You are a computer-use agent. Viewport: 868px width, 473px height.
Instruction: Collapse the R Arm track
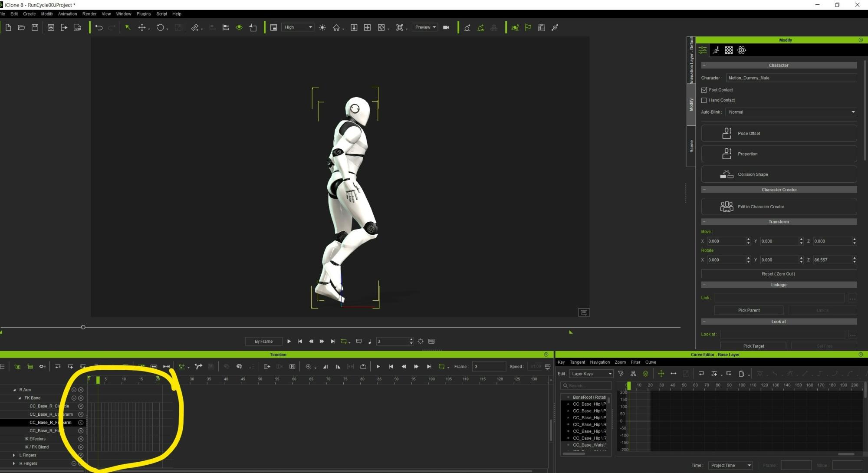[14, 390]
